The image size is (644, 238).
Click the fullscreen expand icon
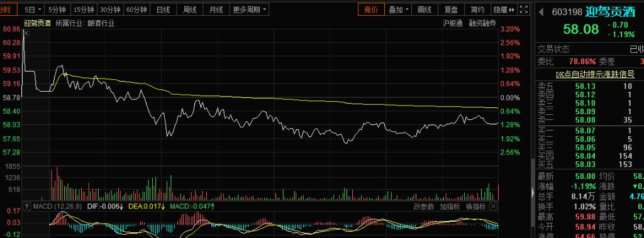(524, 9)
